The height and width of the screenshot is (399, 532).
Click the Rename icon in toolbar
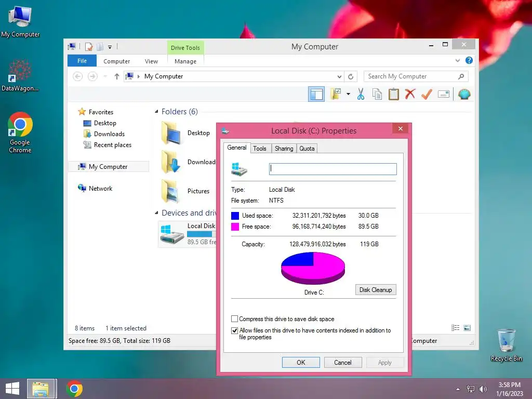[x=444, y=94]
